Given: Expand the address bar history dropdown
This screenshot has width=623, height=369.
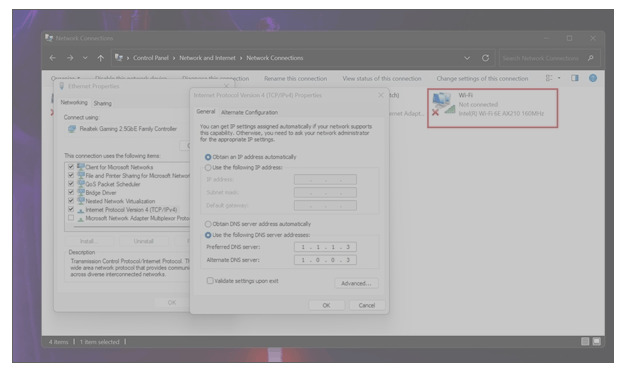Looking at the screenshot, I should pyautogui.click(x=467, y=58).
